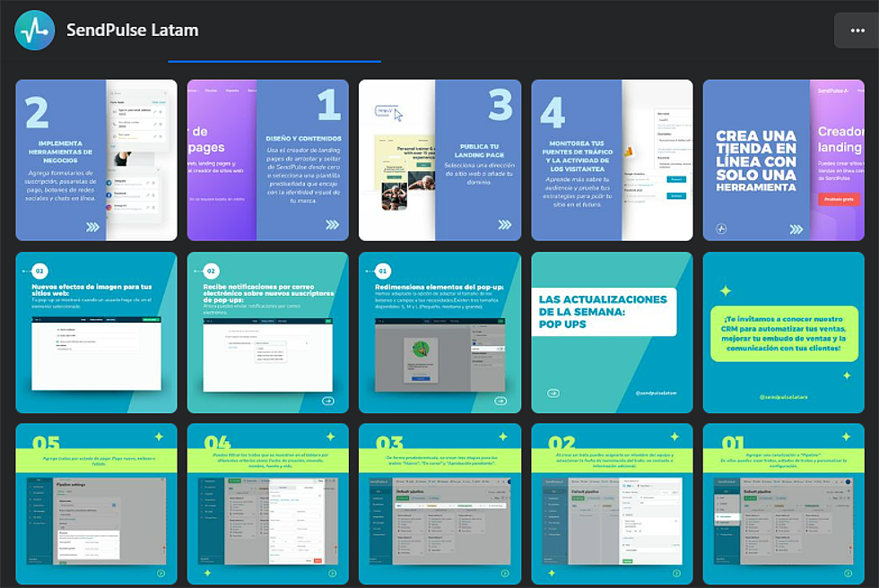Open the post numbered 2 'Implementa herramientas de negocios'
This screenshot has height=588, width=879.
[x=97, y=160]
